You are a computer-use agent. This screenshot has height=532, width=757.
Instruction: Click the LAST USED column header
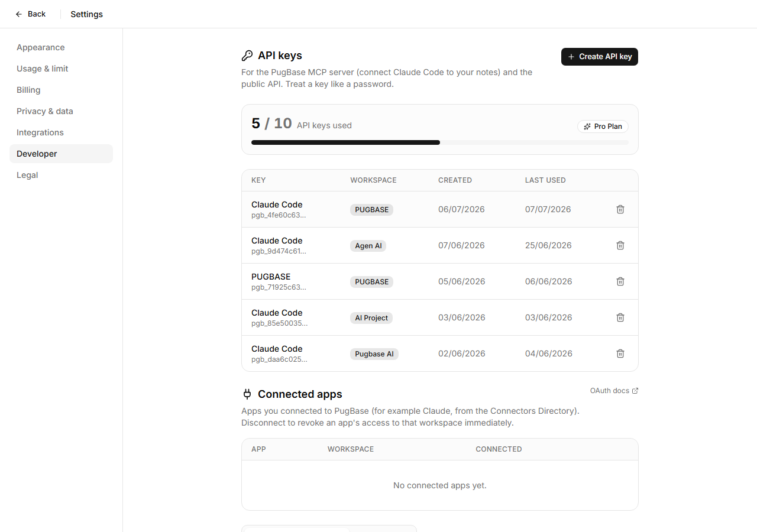(x=545, y=180)
